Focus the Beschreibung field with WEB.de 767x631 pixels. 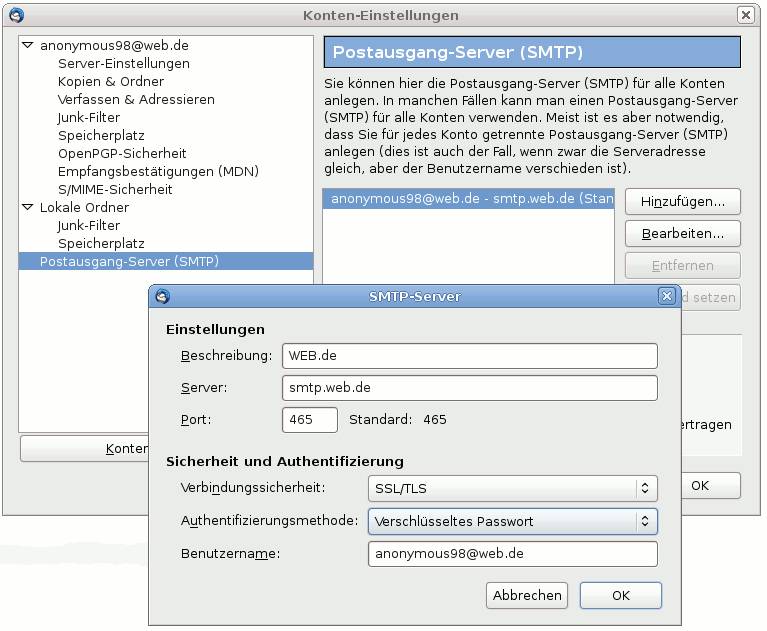tap(470, 356)
